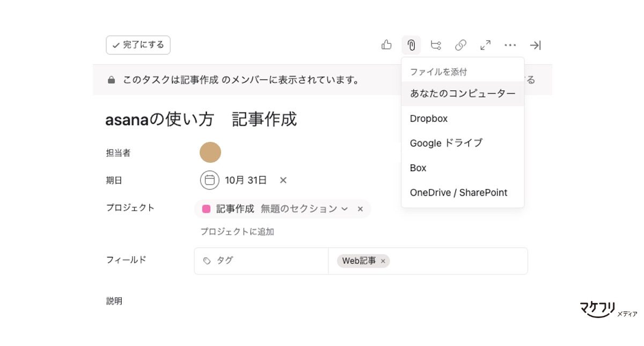Click プロジェクトに追加 link
Screen dimensions: 644x346
tap(237, 232)
